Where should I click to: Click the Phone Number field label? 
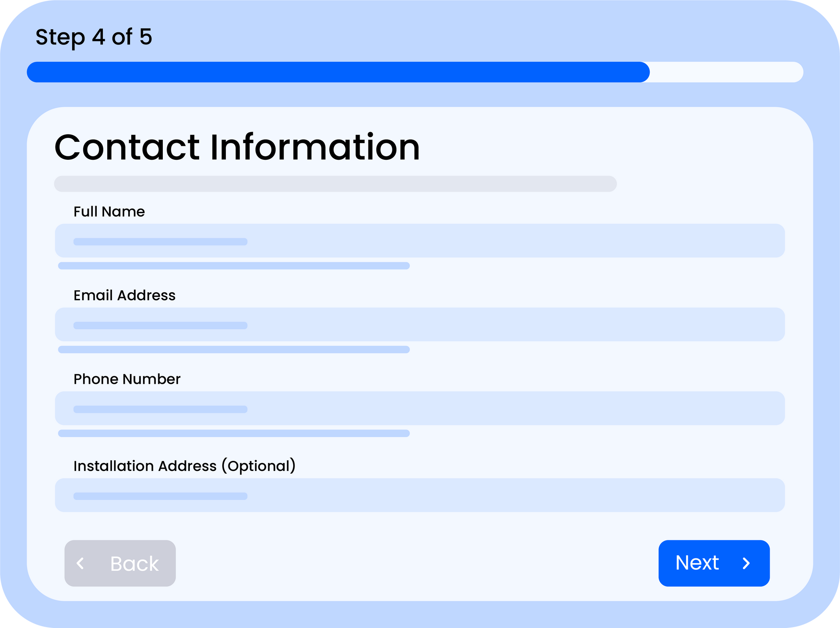[127, 379]
